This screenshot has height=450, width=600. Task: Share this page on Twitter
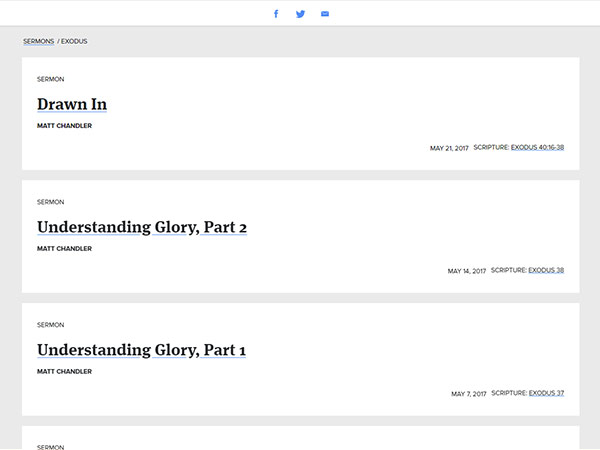point(300,14)
